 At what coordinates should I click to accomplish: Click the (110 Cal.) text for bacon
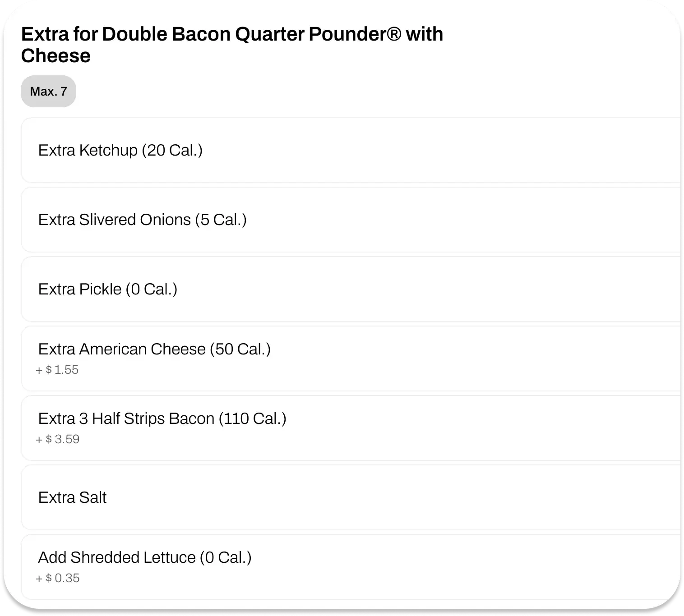253,418
